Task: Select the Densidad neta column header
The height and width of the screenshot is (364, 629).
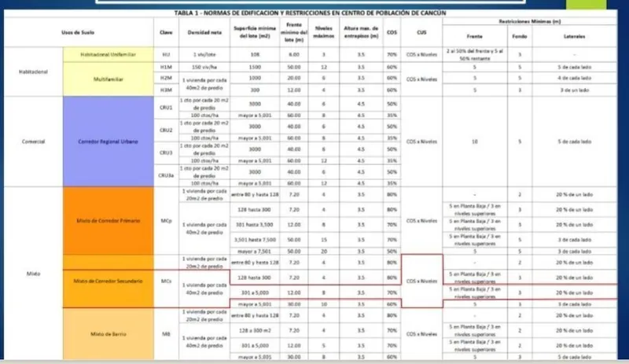Action: [204, 32]
